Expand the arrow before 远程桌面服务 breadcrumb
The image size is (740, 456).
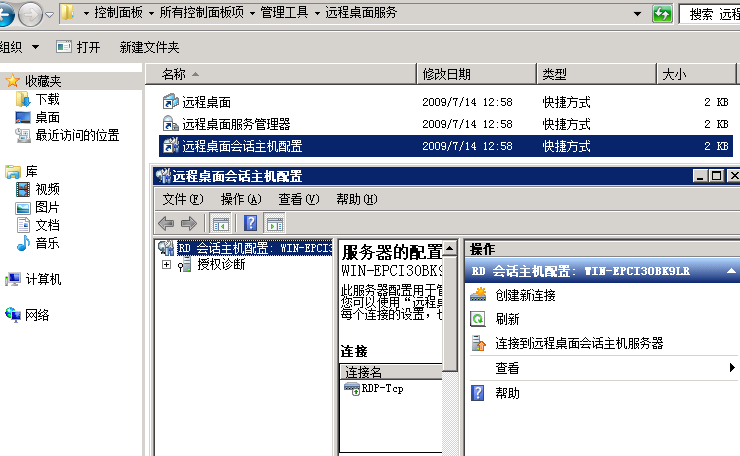(317, 14)
